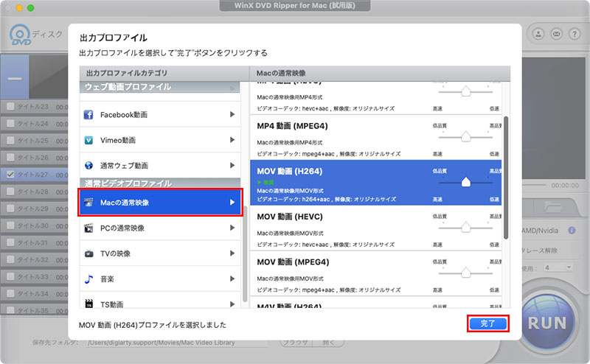This screenshot has height=364, width=590.
Task: Click the ブラウザ browse button
Action: click(296, 343)
